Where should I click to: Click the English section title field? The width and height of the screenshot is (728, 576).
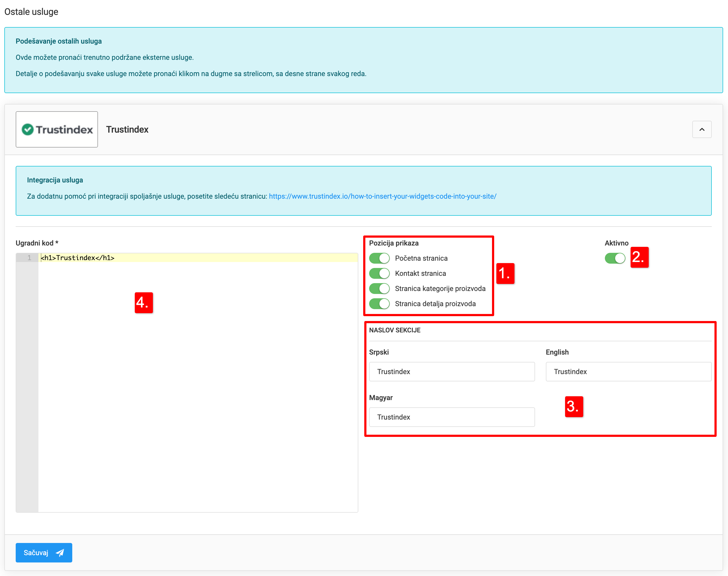point(628,372)
